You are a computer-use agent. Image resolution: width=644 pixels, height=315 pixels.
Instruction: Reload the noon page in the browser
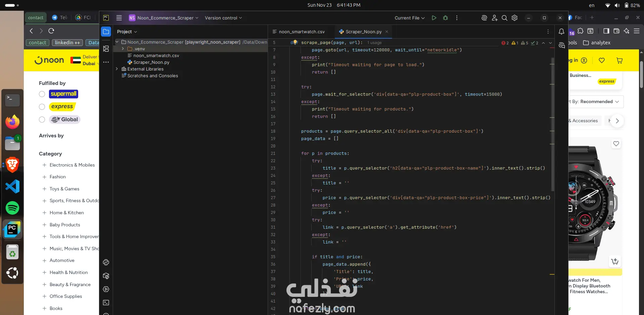[x=51, y=31]
